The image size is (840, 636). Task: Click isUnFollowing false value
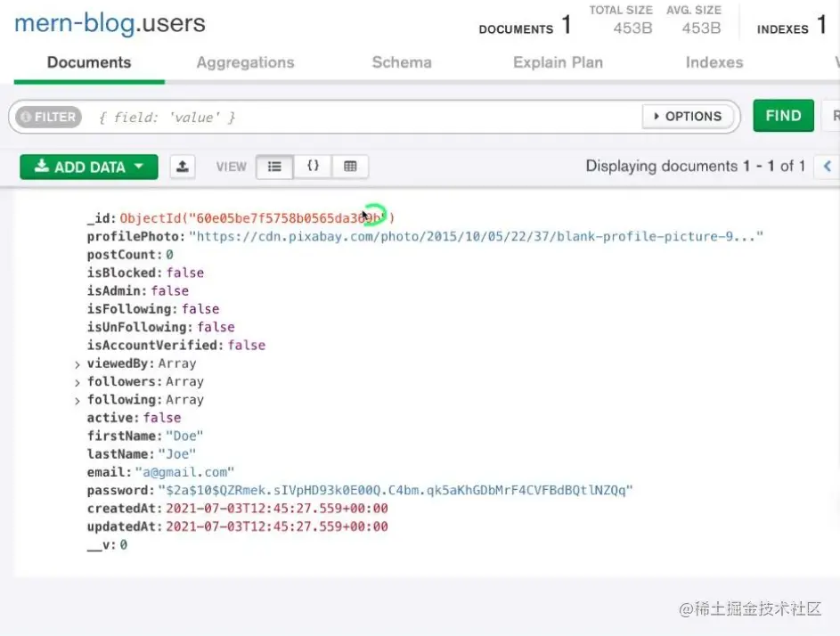(x=216, y=327)
